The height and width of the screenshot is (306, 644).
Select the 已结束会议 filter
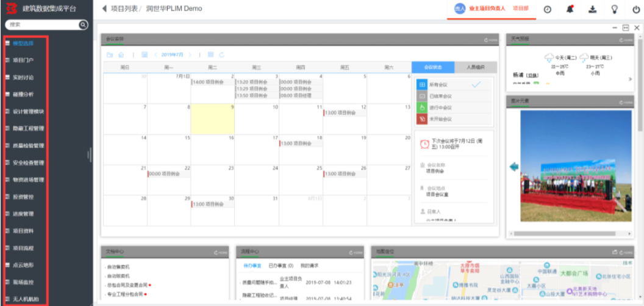454,97
